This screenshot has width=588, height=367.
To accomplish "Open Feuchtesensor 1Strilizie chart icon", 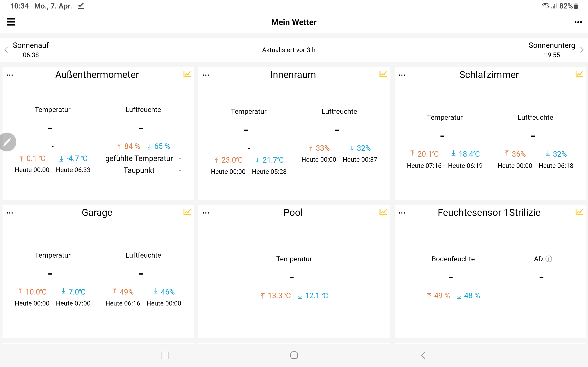I will click(x=579, y=212).
